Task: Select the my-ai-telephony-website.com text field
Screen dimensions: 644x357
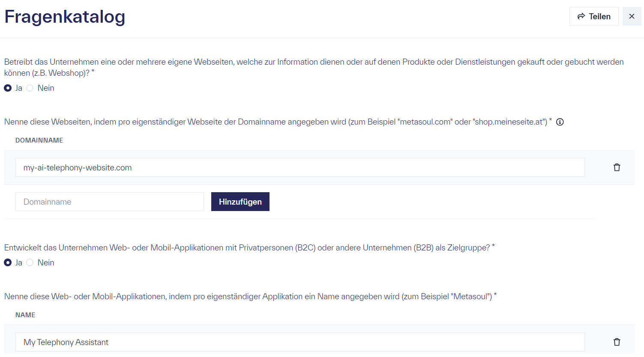Action: coord(300,167)
